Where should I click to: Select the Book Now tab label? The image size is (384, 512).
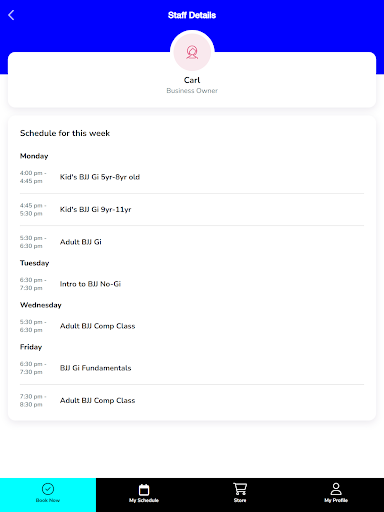[48, 500]
